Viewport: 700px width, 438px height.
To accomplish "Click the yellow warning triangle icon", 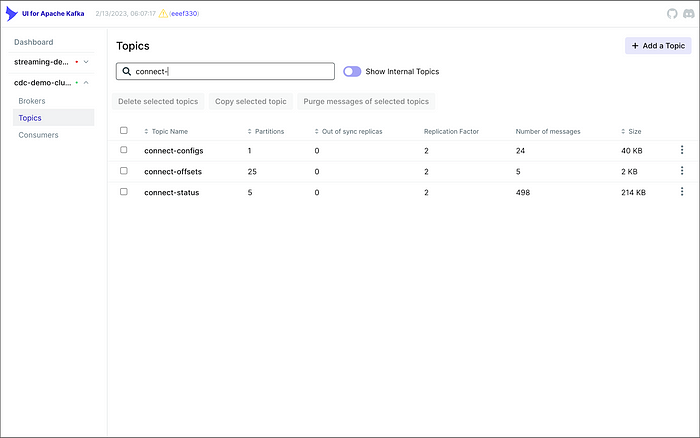I will click(x=163, y=14).
